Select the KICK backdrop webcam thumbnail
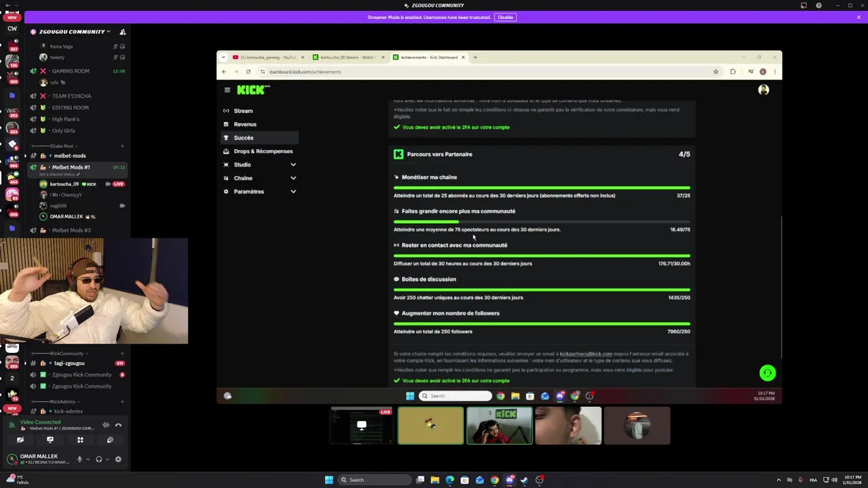Image resolution: width=868 pixels, height=488 pixels. [x=499, y=426]
